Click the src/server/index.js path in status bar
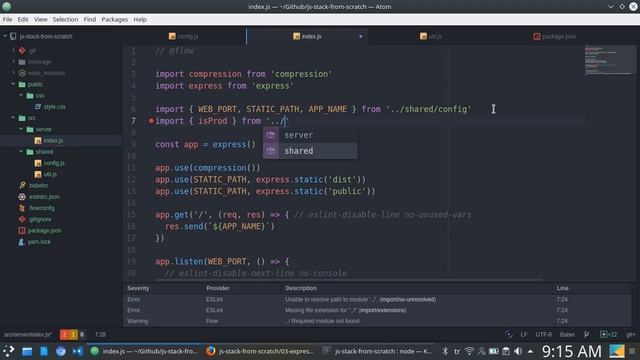This screenshot has height=360, width=640. [28, 335]
